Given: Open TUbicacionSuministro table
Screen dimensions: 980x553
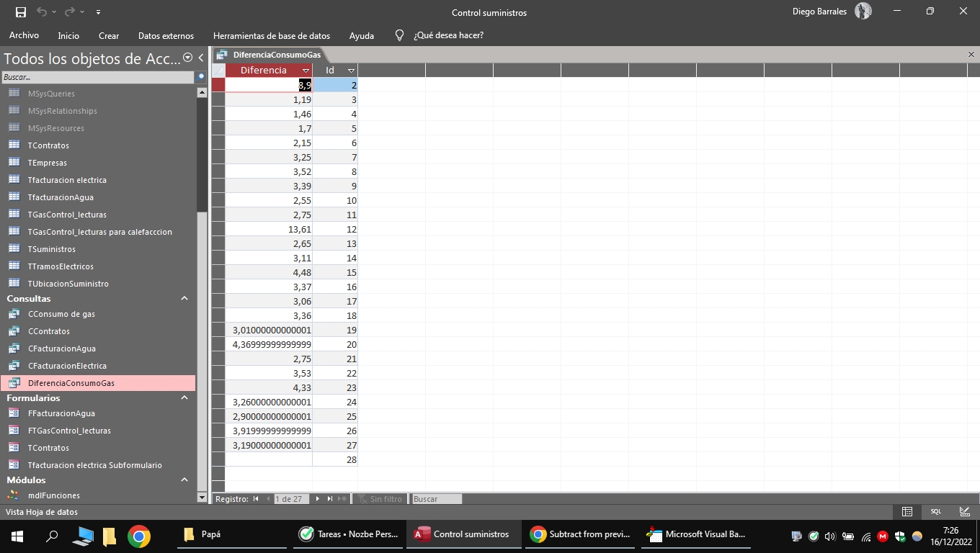Looking at the screenshot, I should 68,284.
